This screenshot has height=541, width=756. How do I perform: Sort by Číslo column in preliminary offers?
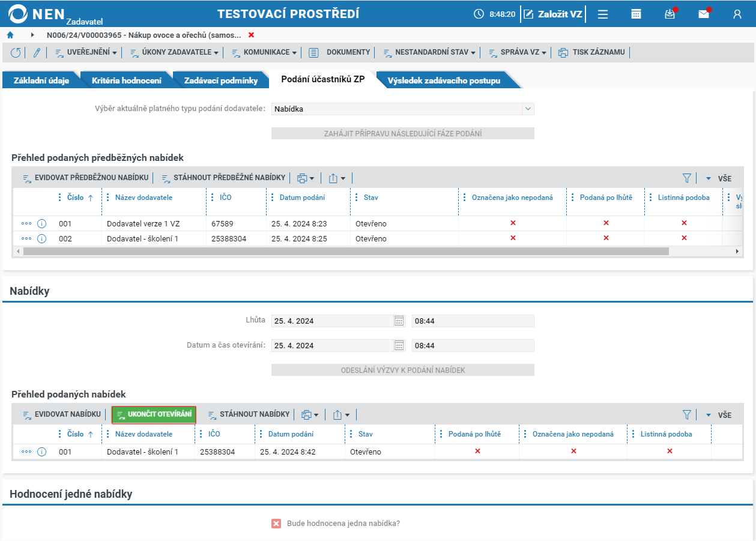tap(76, 198)
